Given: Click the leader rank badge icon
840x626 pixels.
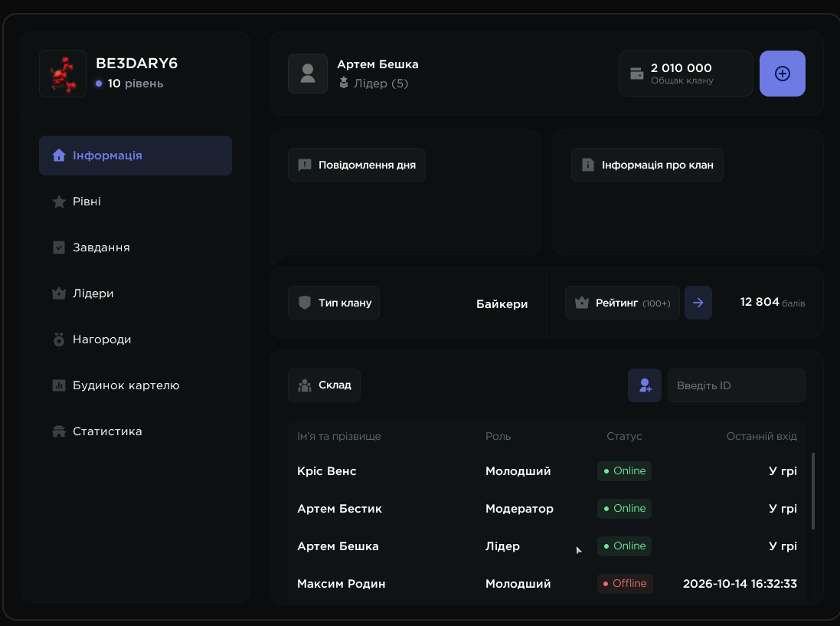Looking at the screenshot, I should pos(344,83).
